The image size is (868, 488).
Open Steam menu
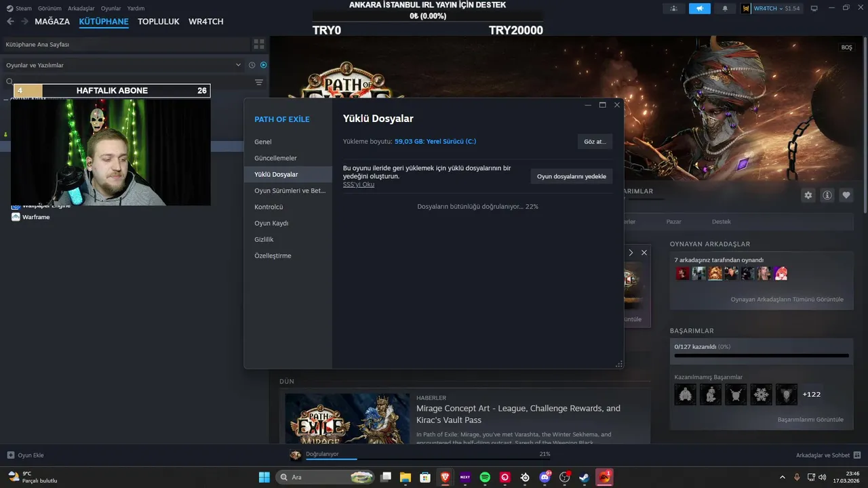click(19, 8)
